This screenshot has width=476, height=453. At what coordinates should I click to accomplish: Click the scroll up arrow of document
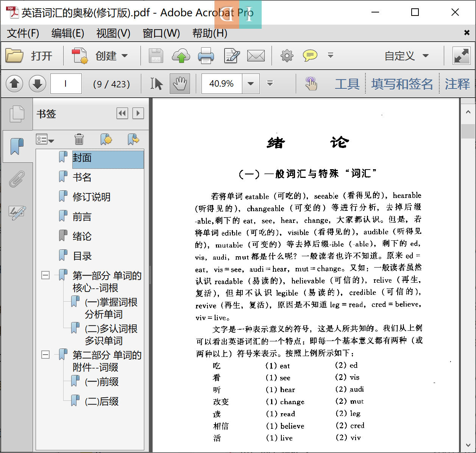tap(468, 112)
